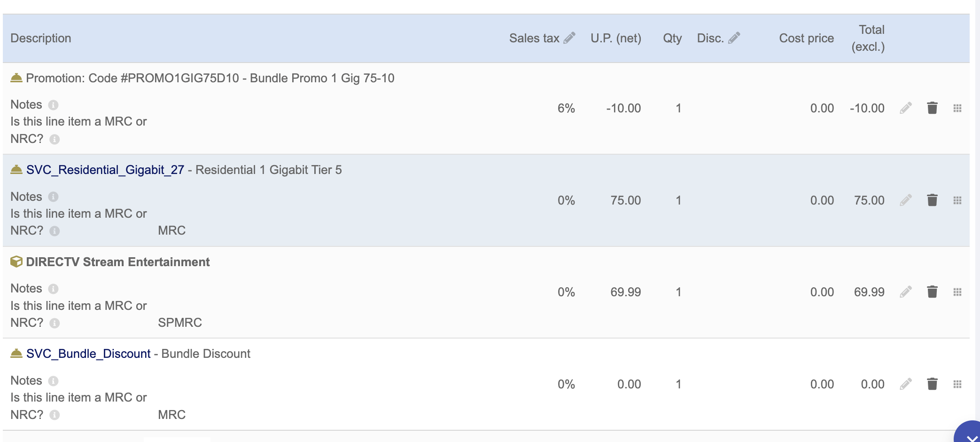Open the SVC_Residential_Gigabit_27 link
980x442 pixels.
(x=105, y=170)
